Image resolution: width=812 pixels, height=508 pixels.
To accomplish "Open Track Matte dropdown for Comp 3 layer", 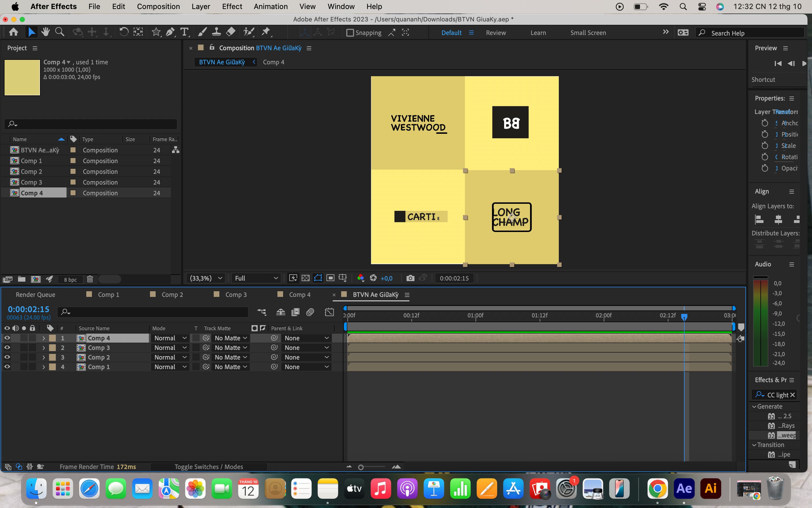I will [x=231, y=348].
